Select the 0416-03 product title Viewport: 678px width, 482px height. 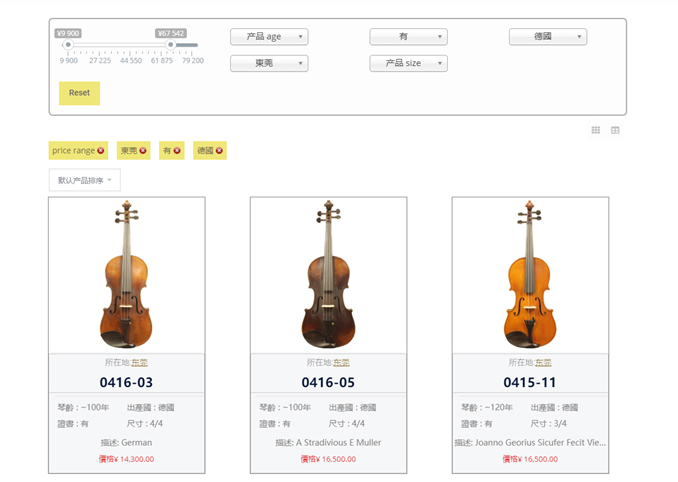(x=126, y=382)
